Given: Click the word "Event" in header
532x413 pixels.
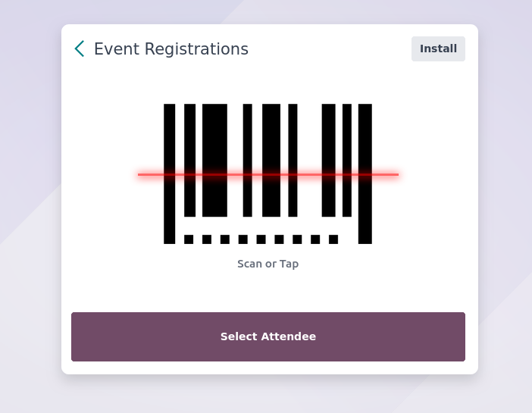Looking at the screenshot, I should [117, 48].
